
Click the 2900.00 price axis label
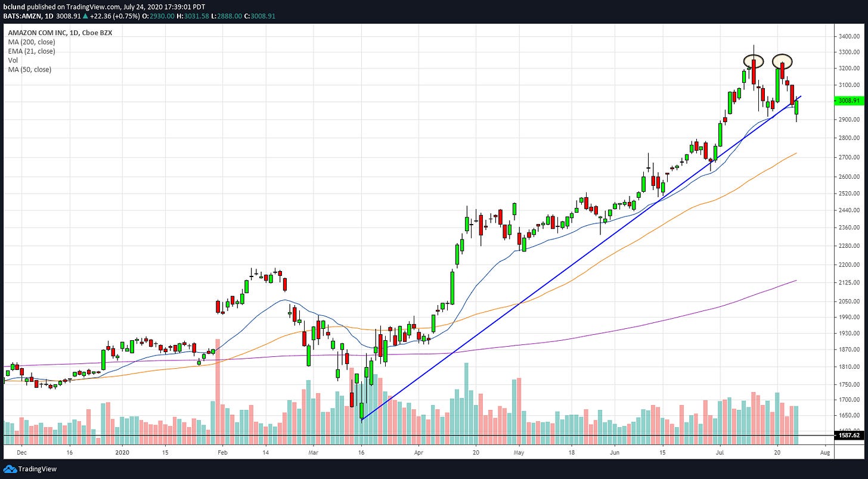coord(849,120)
